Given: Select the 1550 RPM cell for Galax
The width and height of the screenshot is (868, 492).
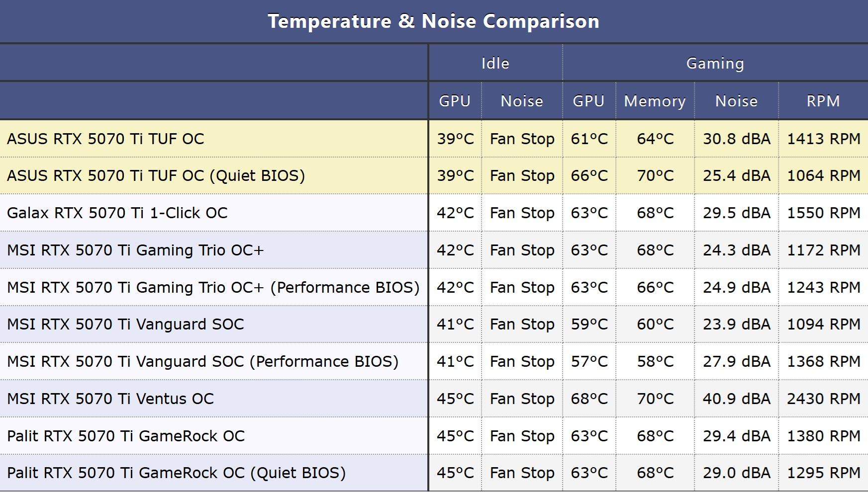Looking at the screenshot, I should click(823, 213).
